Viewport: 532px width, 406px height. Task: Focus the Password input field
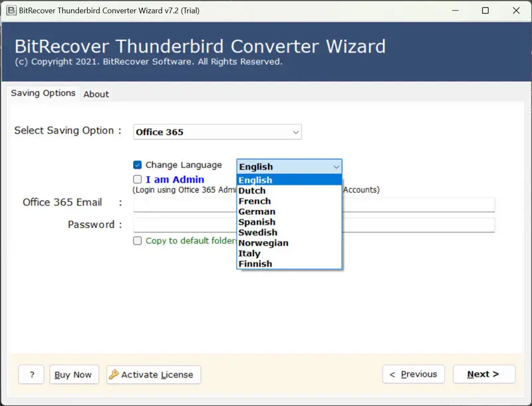419,225
